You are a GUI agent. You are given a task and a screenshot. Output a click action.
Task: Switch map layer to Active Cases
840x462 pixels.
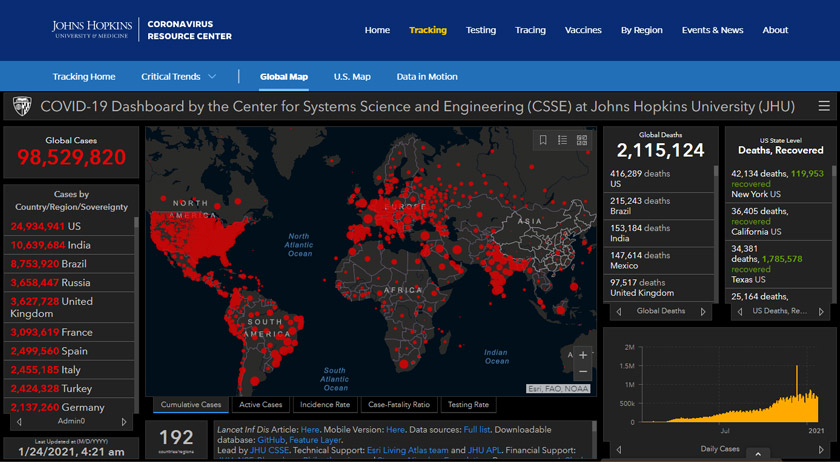tap(261, 405)
